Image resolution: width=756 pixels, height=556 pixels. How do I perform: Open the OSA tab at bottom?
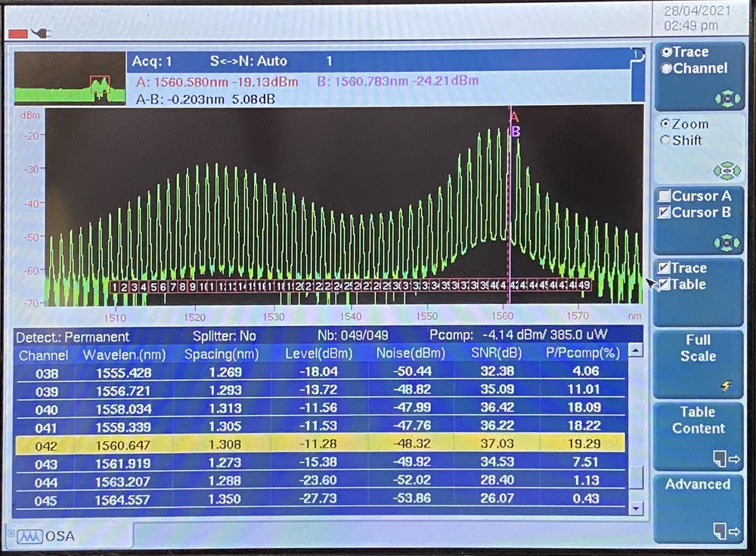(x=69, y=536)
